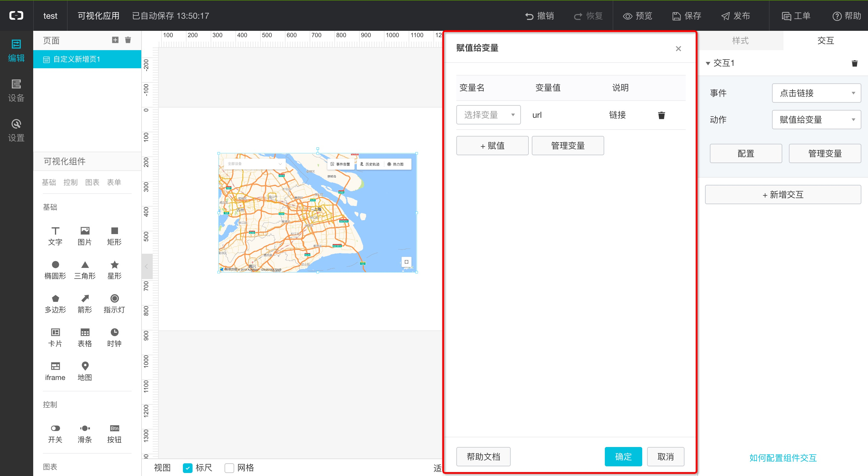Select the 开关 switch component
The height and width of the screenshot is (476, 868).
55,434
